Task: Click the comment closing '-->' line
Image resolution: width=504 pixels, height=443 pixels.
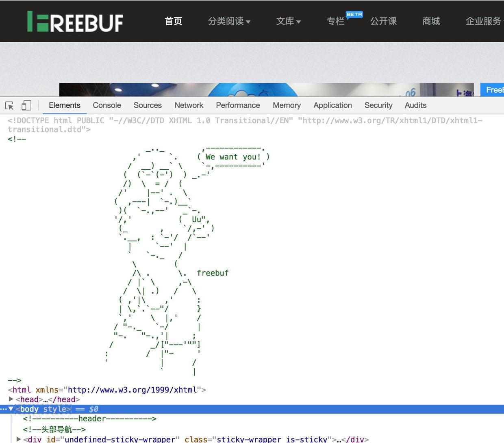Action: pyautogui.click(x=15, y=380)
